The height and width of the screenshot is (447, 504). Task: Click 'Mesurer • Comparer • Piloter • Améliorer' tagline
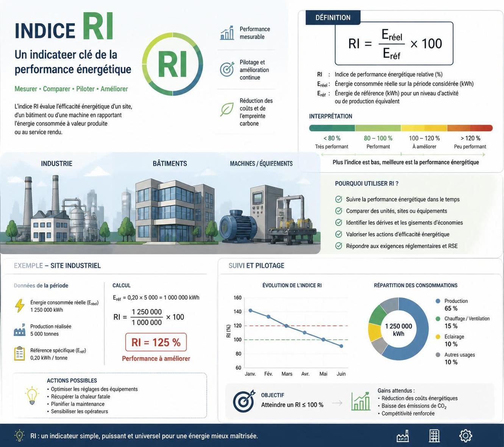[71, 89]
